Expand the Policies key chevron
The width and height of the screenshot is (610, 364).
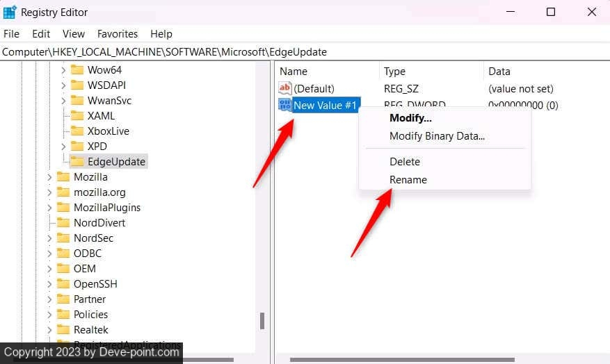49,315
